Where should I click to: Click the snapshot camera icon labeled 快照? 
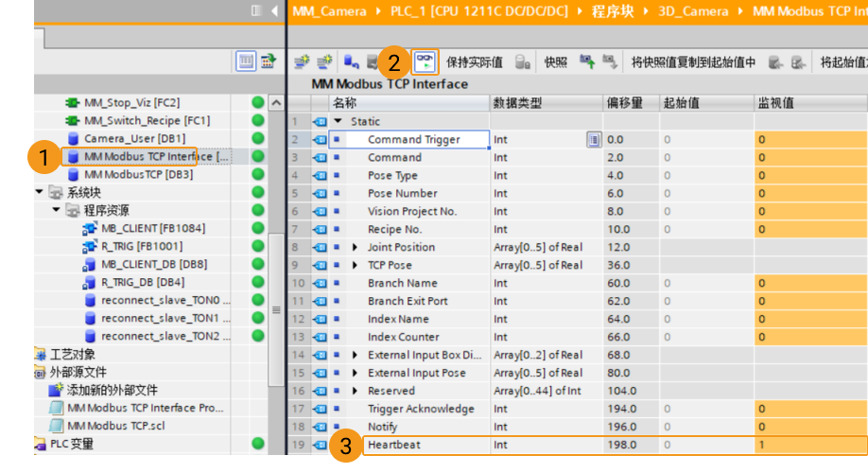555,62
